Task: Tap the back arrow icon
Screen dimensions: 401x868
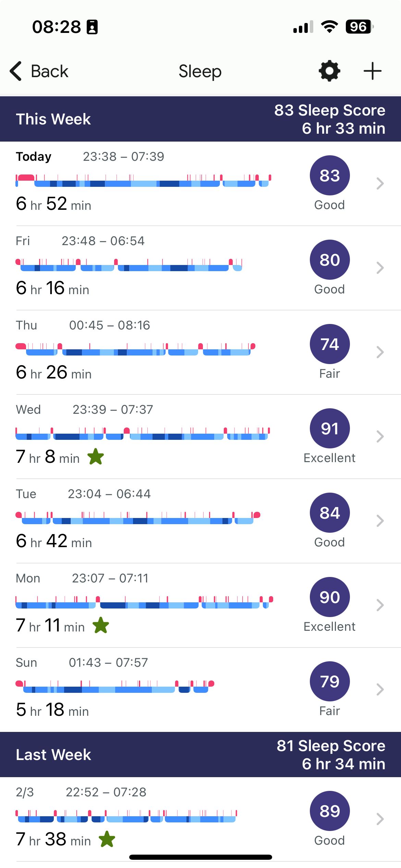Action: (16, 71)
